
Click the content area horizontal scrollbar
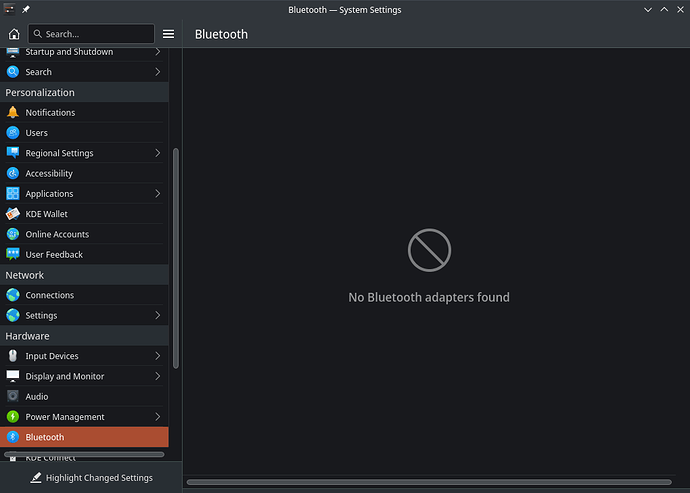pyautogui.click(x=429, y=482)
